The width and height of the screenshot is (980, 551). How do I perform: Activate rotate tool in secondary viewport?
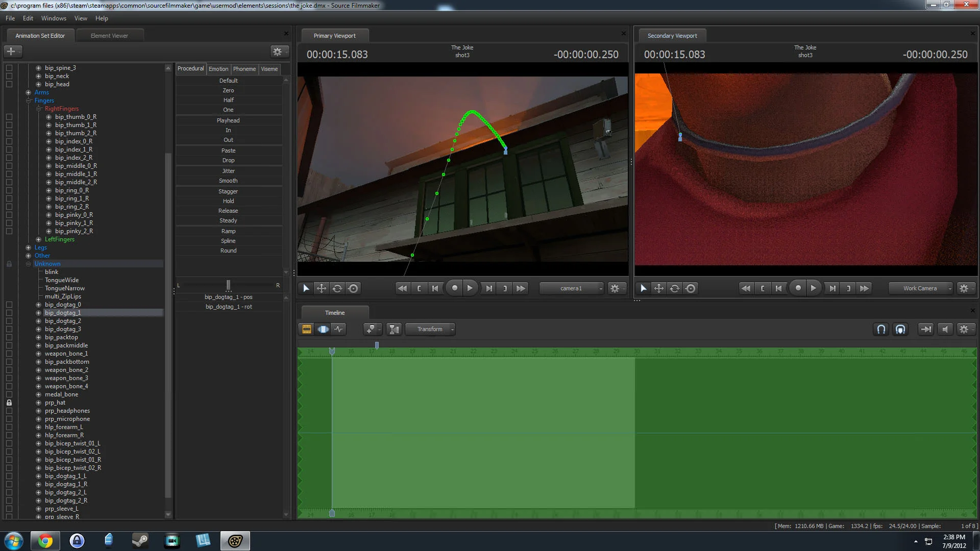[x=675, y=288]
